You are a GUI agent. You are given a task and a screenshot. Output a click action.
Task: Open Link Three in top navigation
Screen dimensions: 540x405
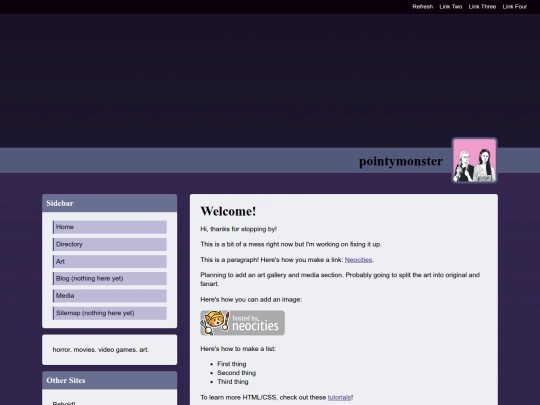coord(482,7)
